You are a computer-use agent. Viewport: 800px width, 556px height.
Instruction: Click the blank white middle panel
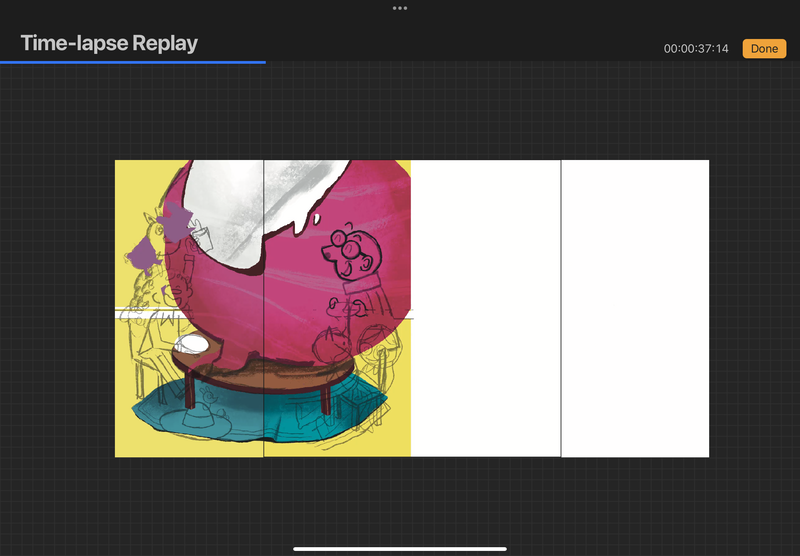(x=485, y=308)
